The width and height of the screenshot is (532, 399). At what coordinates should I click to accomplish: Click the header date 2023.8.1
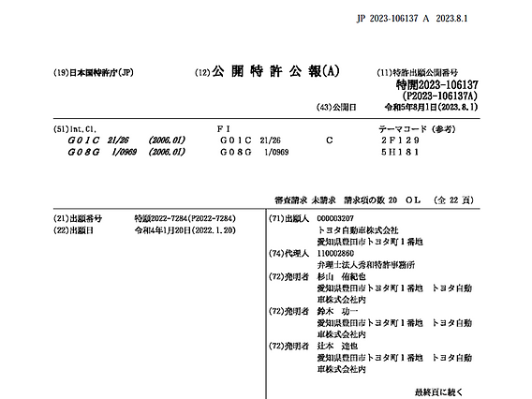(451, 19)
